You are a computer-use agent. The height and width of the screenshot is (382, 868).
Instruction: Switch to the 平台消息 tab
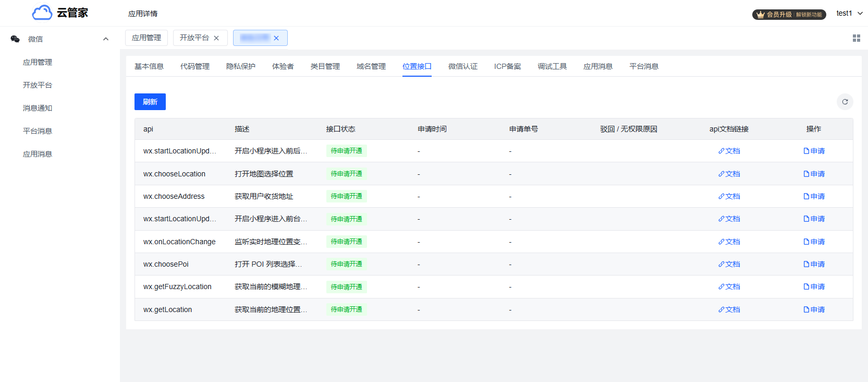(644, 66)
